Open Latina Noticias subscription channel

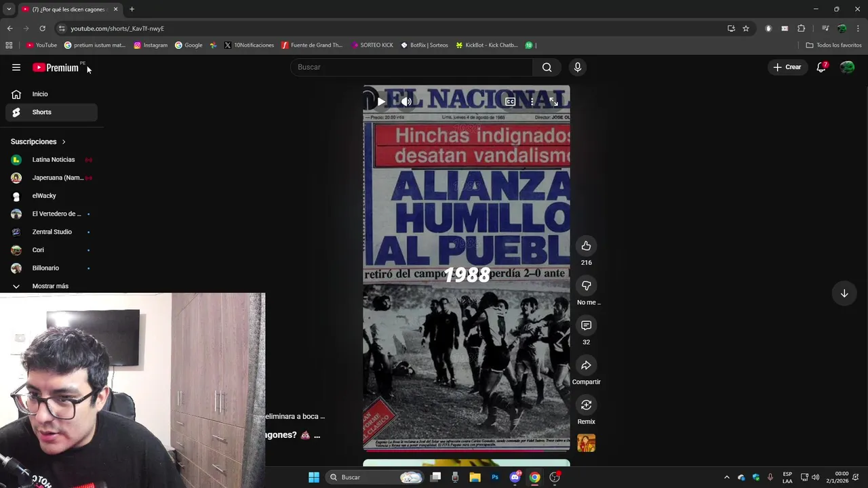coord(52,160)
